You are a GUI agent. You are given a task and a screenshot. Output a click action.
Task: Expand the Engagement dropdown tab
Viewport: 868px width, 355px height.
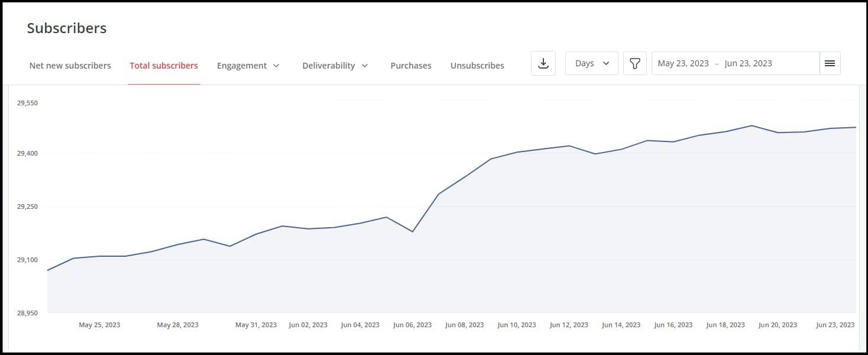click(248, 66)
